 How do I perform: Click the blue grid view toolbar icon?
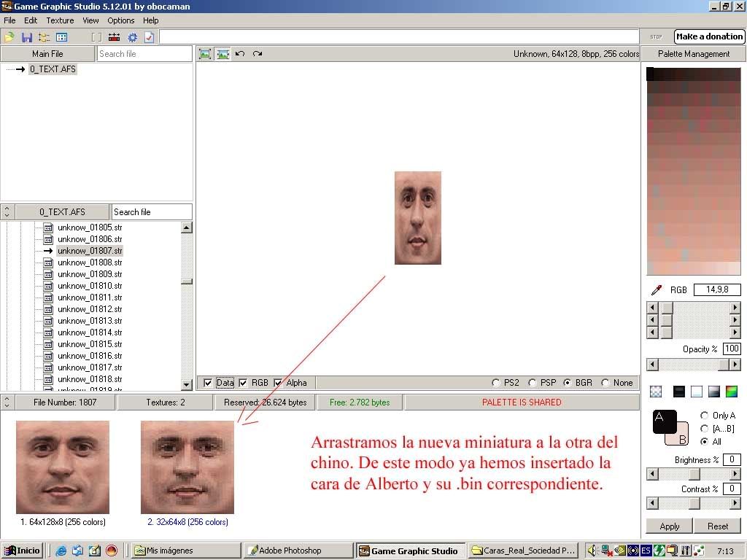coord(61,37)
